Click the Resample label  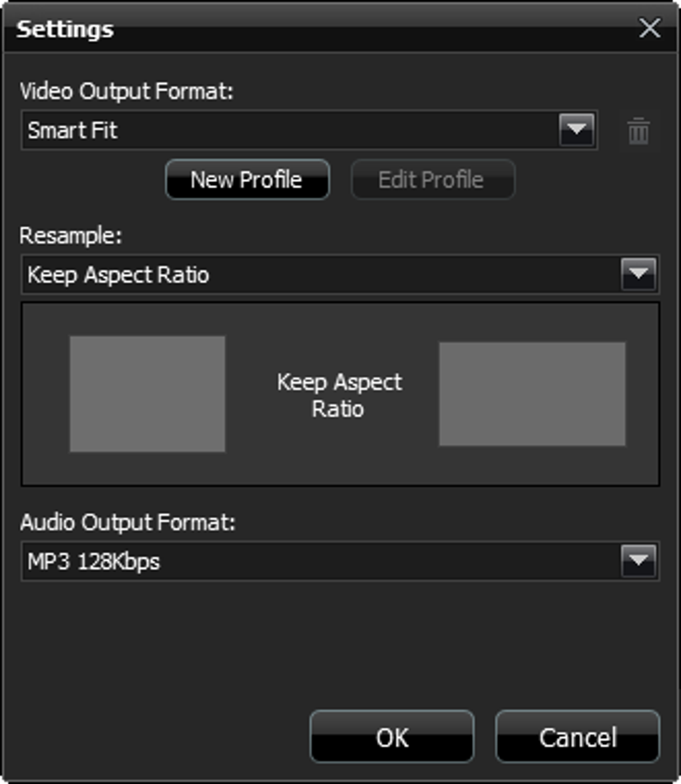[x=71, y=236]
